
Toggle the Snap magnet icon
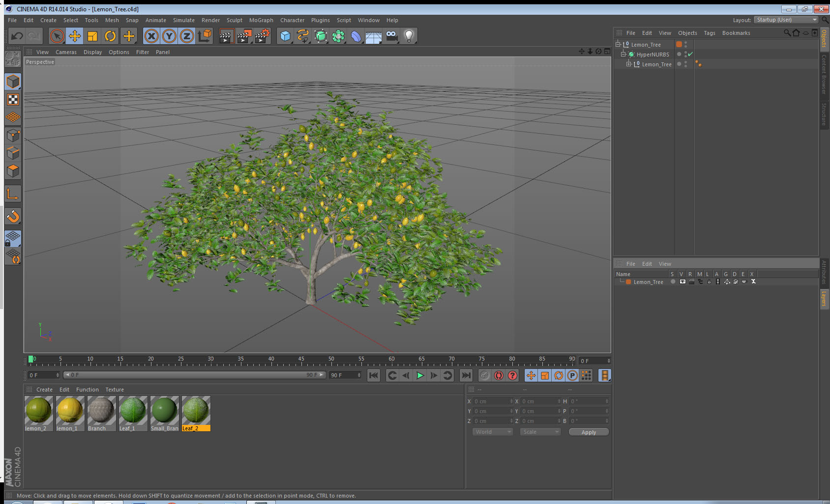[13, 216]
